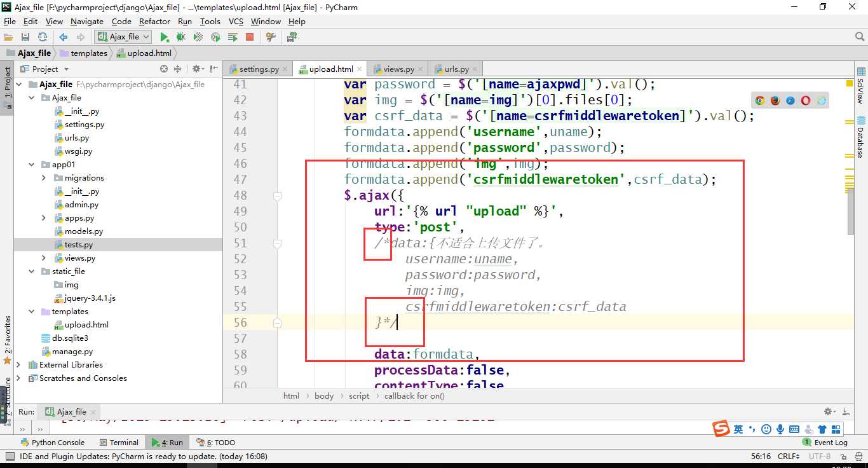Collapse the Ajax_file subfolder in tree
Viewport: 868px width, 468px height.
click(32, 97)
